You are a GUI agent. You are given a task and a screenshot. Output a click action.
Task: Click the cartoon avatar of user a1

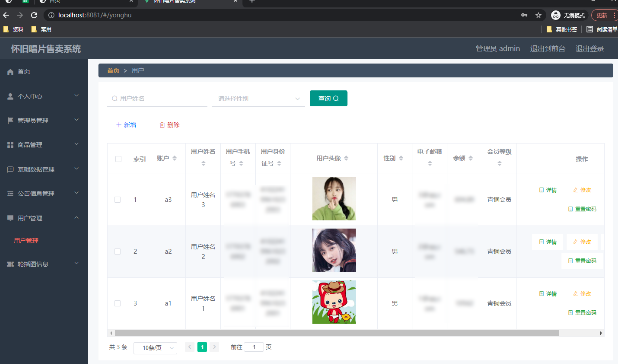coord(334,302)
